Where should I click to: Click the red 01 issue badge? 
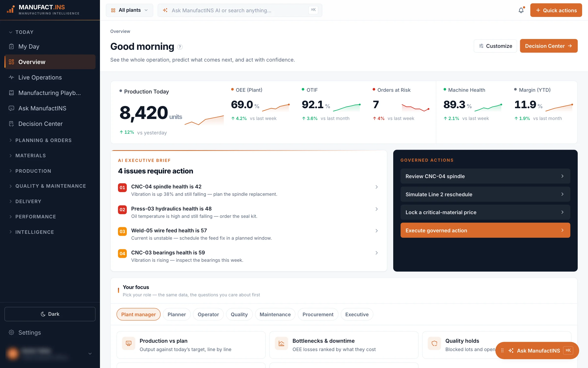click(122, 187)
